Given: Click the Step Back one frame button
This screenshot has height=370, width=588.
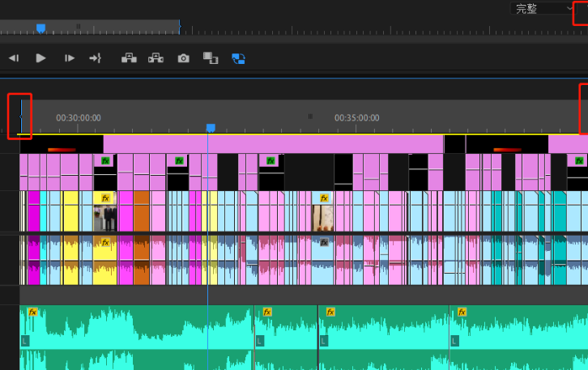Looking at the screenshot, I should 14,58.
